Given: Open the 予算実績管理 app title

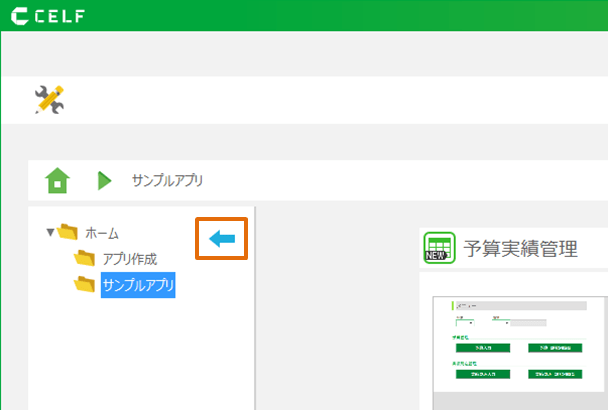Looking at the screenshot, I should click(520, 249).
